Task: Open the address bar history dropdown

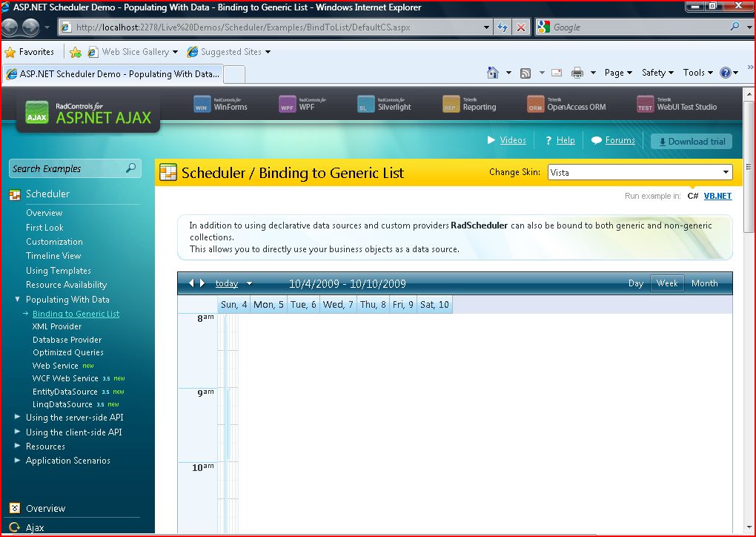Action: (x=486, y=27)
